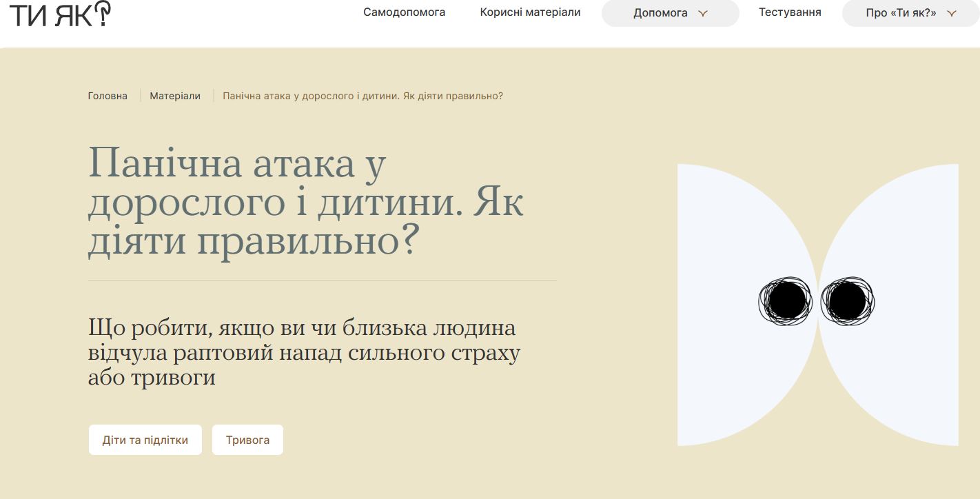Open the Допомога dropdown menu
This screenshot has height=499, width=980.
[x=660, y=13]
